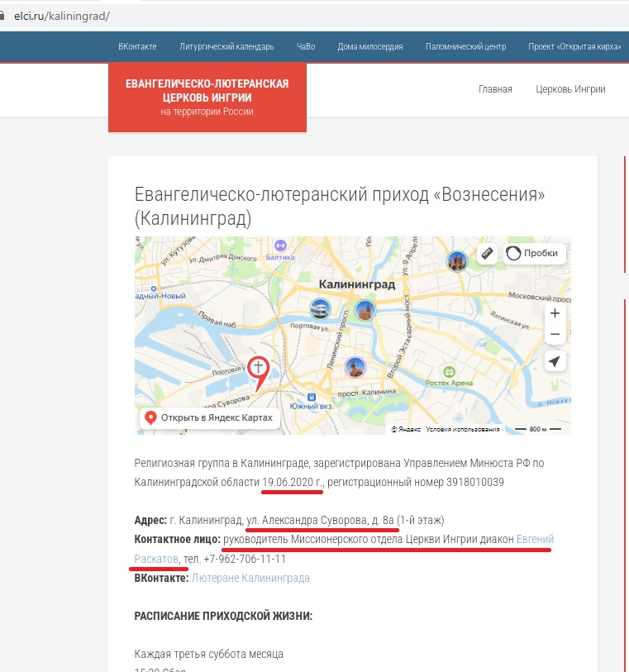Click the map ruler measurement tool
Viewport: 629px width, 672px height.
(487, 254)
